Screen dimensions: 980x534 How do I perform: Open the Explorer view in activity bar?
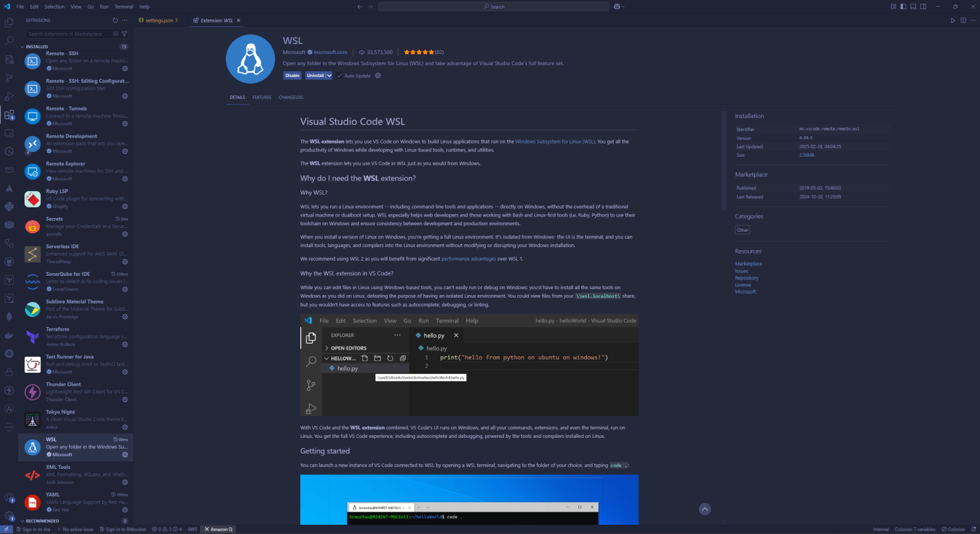pos(9,22)
